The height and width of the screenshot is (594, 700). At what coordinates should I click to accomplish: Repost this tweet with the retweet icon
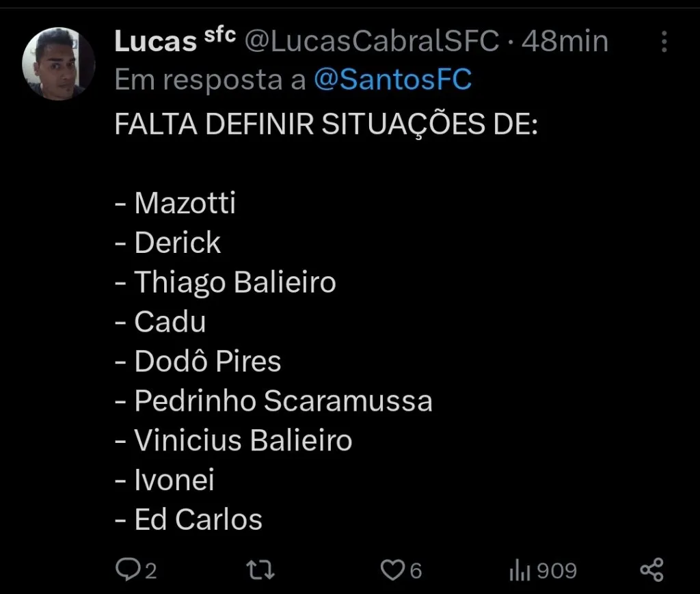260,569
